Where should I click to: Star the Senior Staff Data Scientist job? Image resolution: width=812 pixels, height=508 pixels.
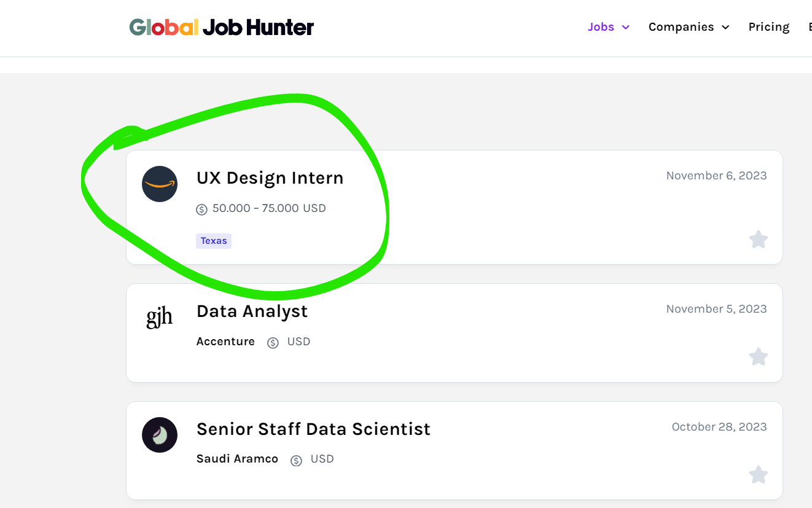click(x=759, y=475)
